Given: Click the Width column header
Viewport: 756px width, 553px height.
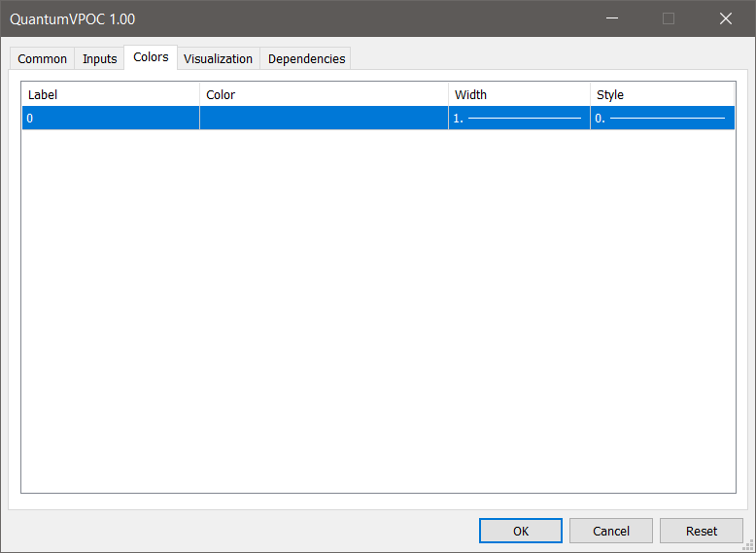Looking at the screenshot, I should pyautogui.click(x=519, y=94).
